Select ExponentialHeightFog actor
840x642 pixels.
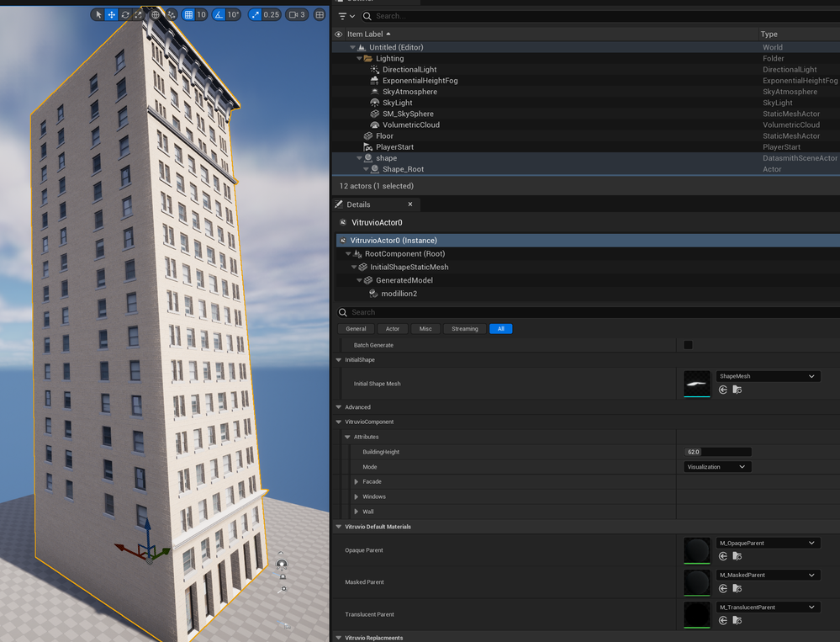[420, 81]
